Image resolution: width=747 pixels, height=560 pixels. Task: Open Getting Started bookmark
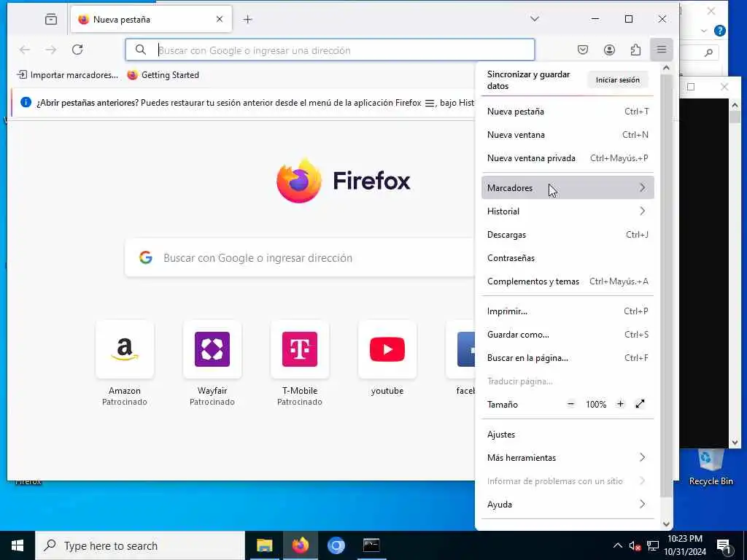pyautogui.click(x=163, y=75)
